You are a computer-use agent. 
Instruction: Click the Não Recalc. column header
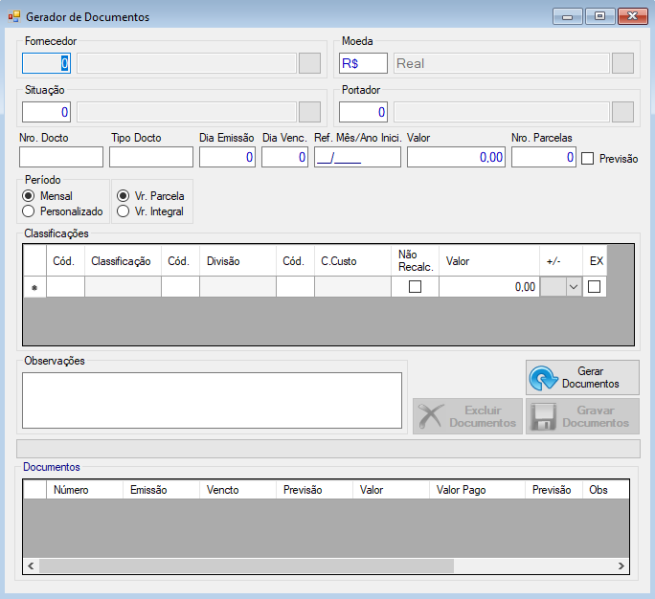pos(415,261)
